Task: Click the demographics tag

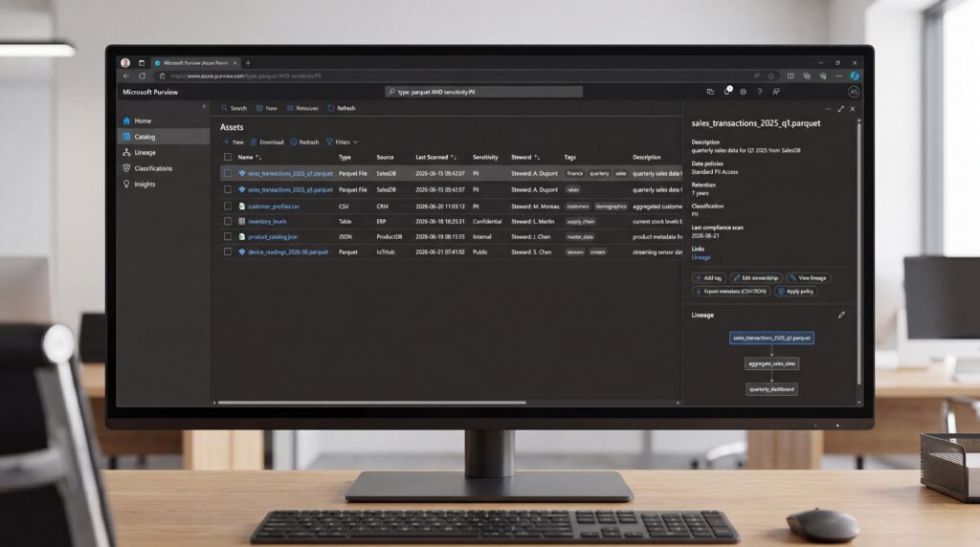Action: pos(611,206)
